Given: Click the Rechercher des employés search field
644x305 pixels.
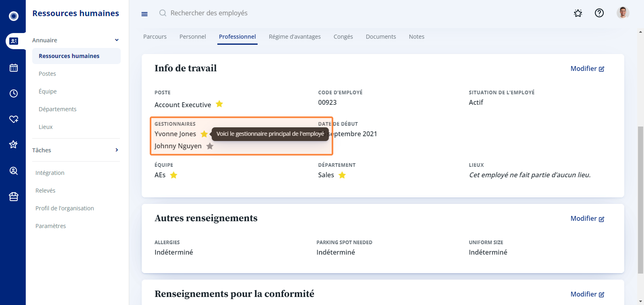Looking at the screenshot, I should [209, 13].
